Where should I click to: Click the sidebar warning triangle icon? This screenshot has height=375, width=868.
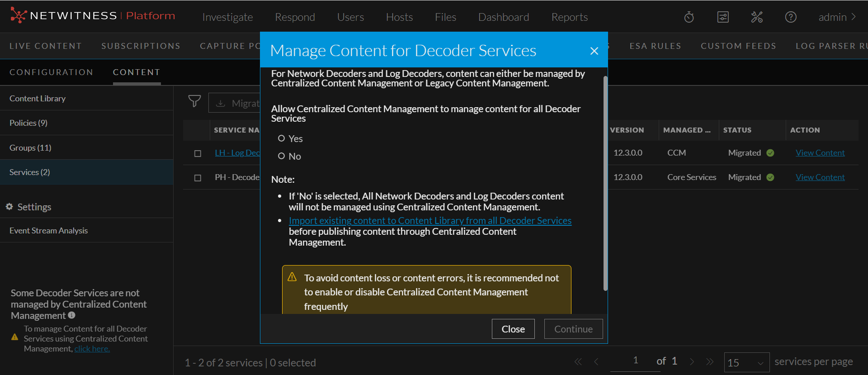pyautogui.click(x=14, y=337)
